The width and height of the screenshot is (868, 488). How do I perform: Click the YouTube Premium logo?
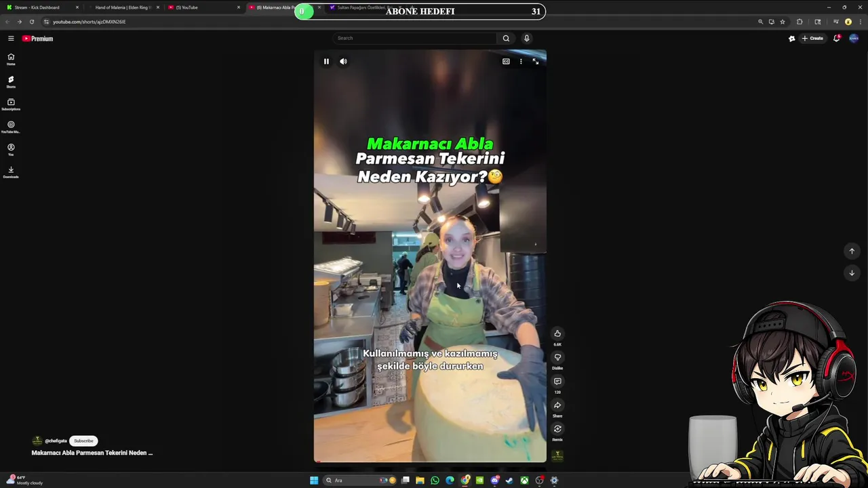(x=37, y=39)
